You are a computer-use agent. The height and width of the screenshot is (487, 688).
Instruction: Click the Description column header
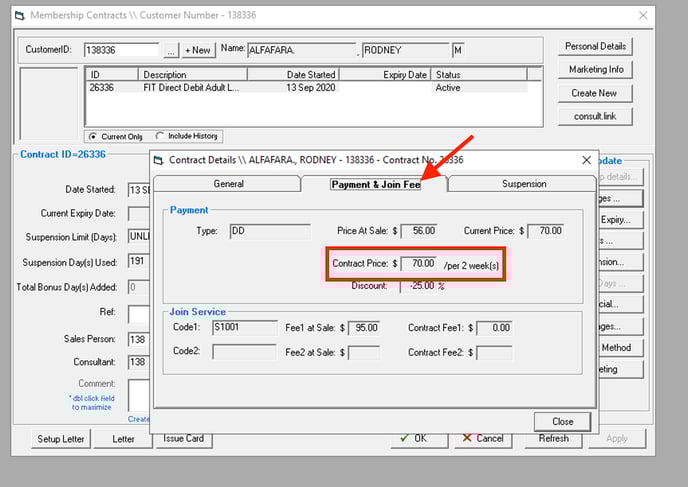click(193, 75)
